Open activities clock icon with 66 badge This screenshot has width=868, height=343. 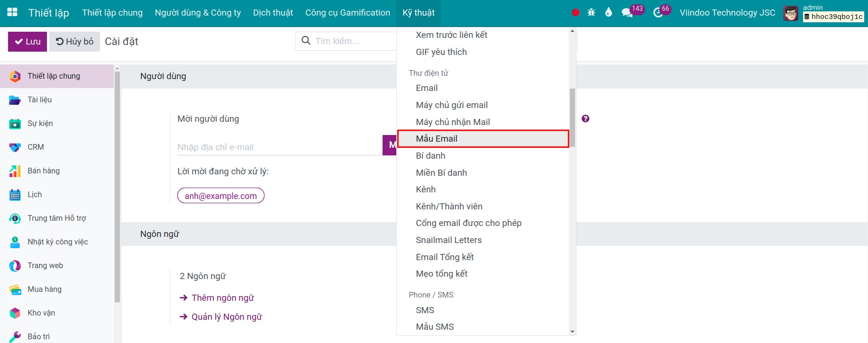[662, 11]
